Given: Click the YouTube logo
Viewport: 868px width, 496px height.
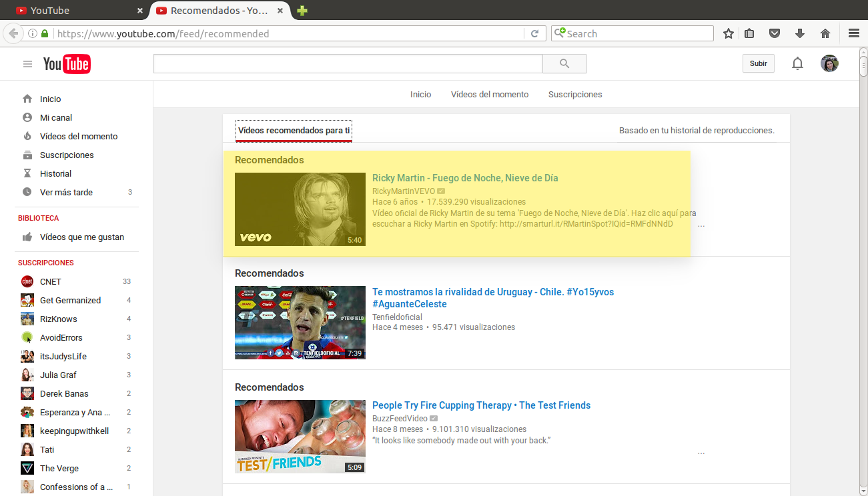Looking at the screenshot, I should (x=67, y=64).
